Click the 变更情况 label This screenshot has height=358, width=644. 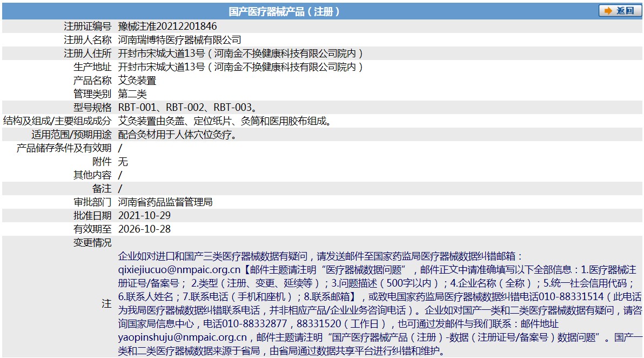point(92,243)
